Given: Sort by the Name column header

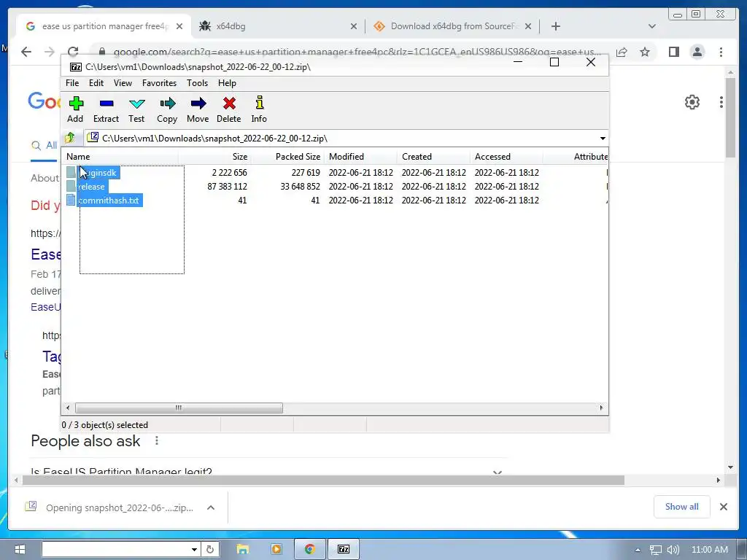Looking at the screenshot, I should [120, 157].
